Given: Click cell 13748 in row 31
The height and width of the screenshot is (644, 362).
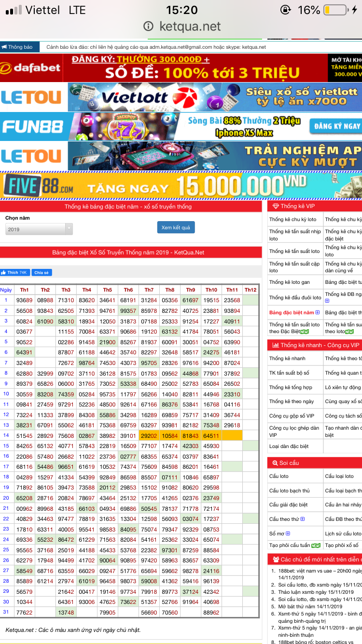Looking at the screenshot, I should click(x=66, y=612).
